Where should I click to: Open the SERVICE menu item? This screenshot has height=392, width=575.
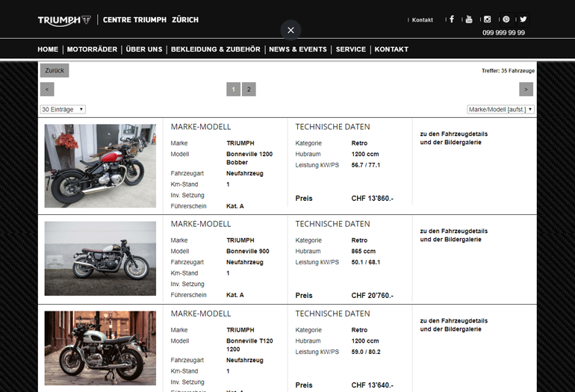[351, 49]
